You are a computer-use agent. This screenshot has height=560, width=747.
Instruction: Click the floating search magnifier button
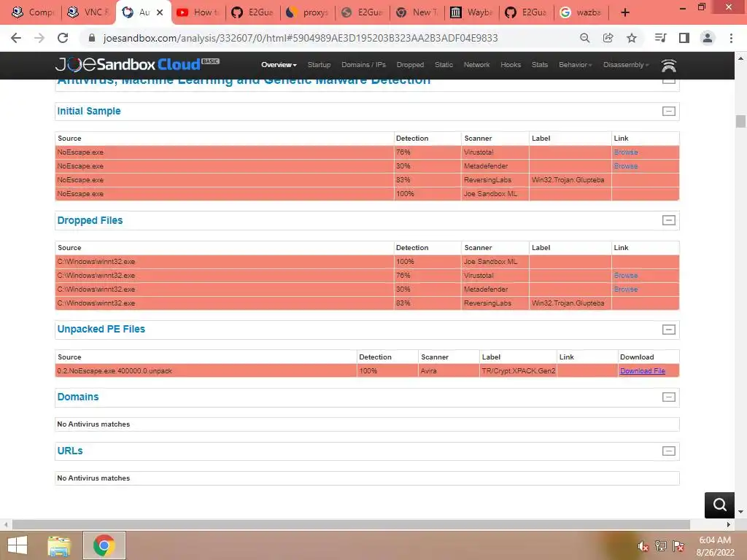(719, 505)
